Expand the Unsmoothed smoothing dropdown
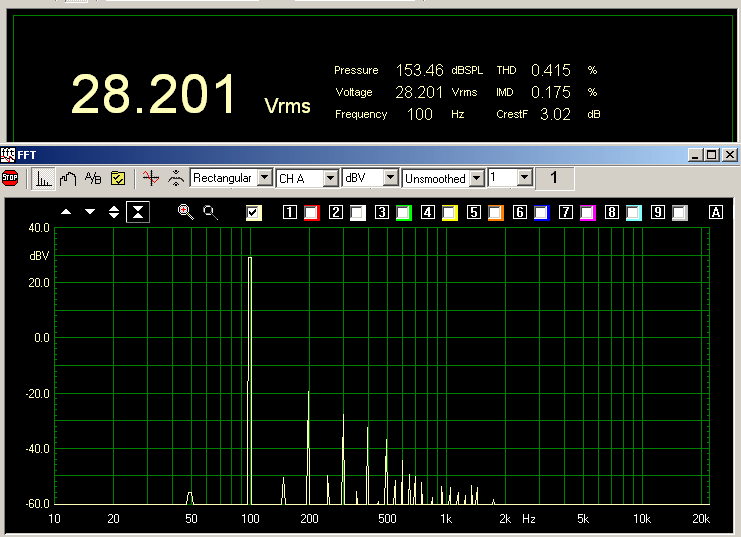741x537 pixels. point(477,178)
